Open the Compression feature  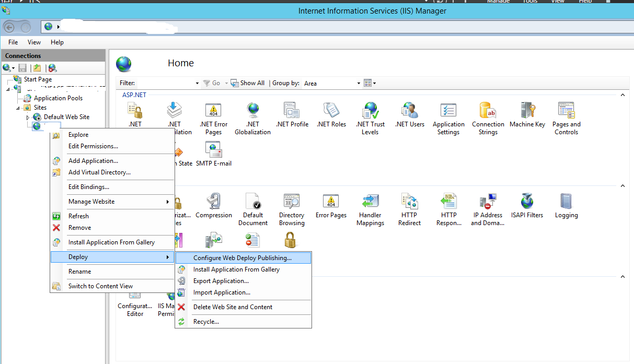(x=214, y=206)
